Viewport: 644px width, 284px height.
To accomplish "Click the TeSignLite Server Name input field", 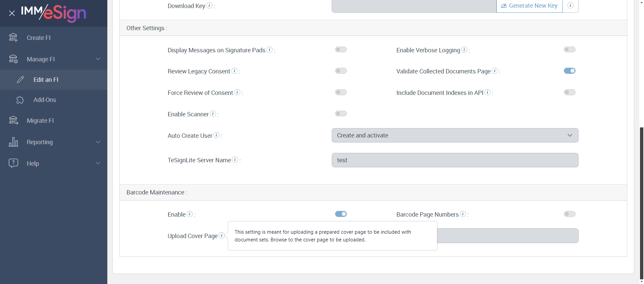I will click(x=455, y=160).
